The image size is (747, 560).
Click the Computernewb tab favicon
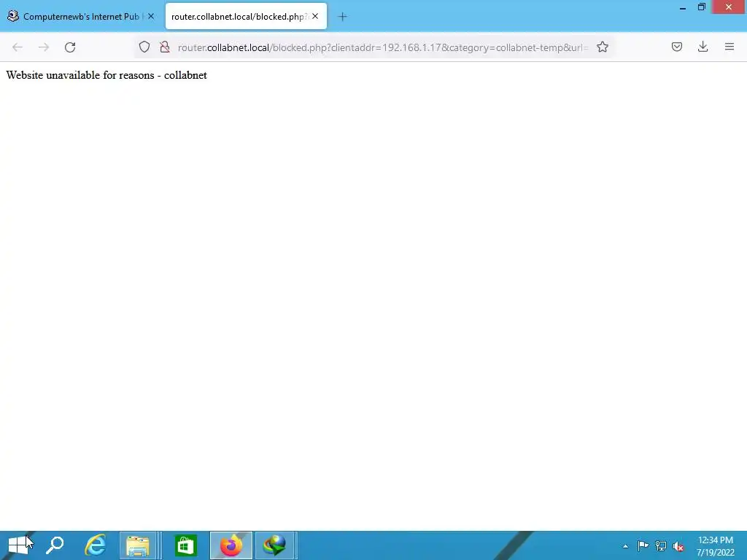coord(13,16)
